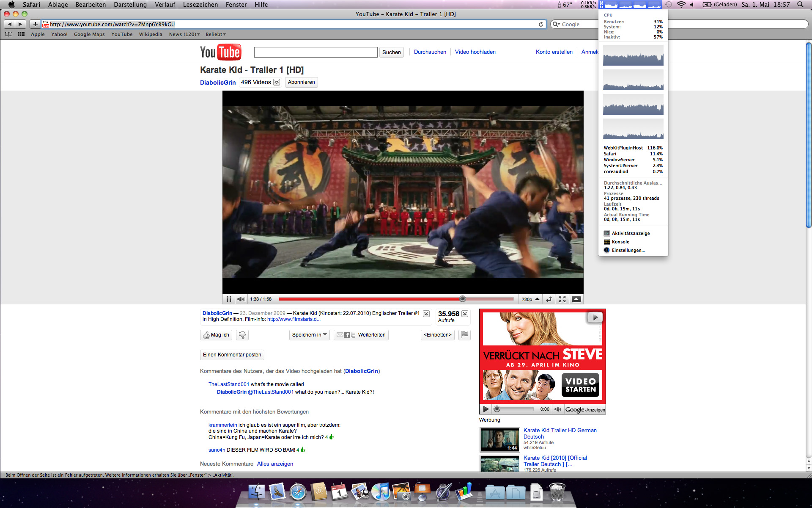
Task: Like the video with Mag ich
Action: coord(216,335)
